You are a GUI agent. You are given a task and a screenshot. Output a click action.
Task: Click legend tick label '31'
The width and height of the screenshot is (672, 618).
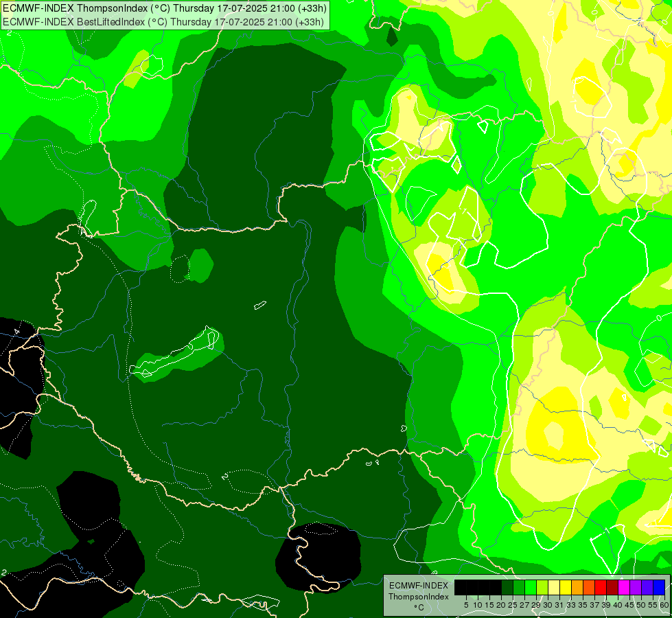[559, 605]
